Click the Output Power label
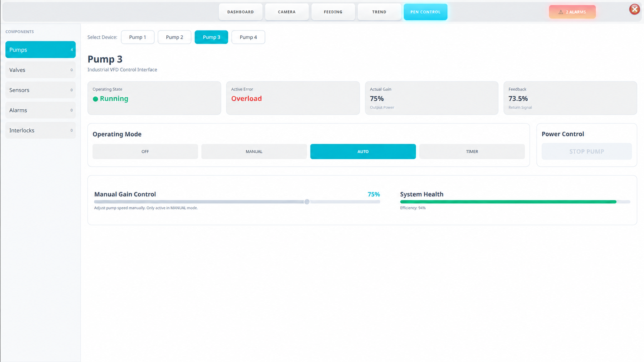This screenshot has width=644, height=362. pos(382,107)
